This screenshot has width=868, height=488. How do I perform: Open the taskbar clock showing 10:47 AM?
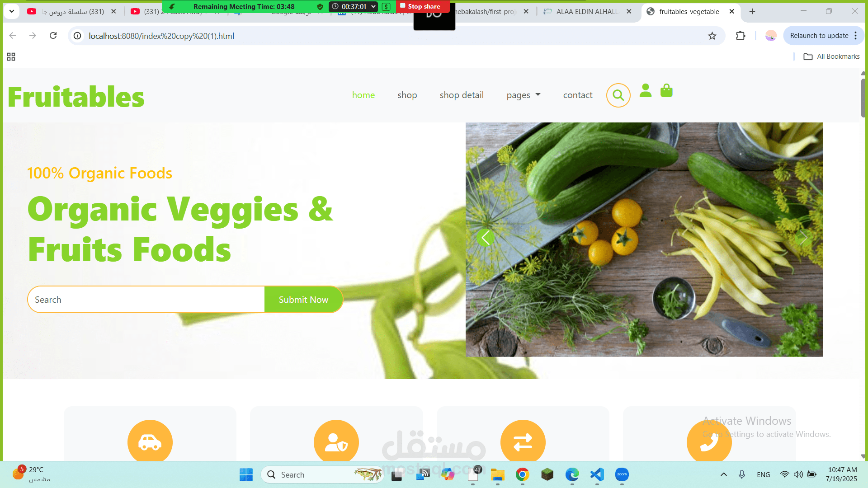tap(842, 474)
